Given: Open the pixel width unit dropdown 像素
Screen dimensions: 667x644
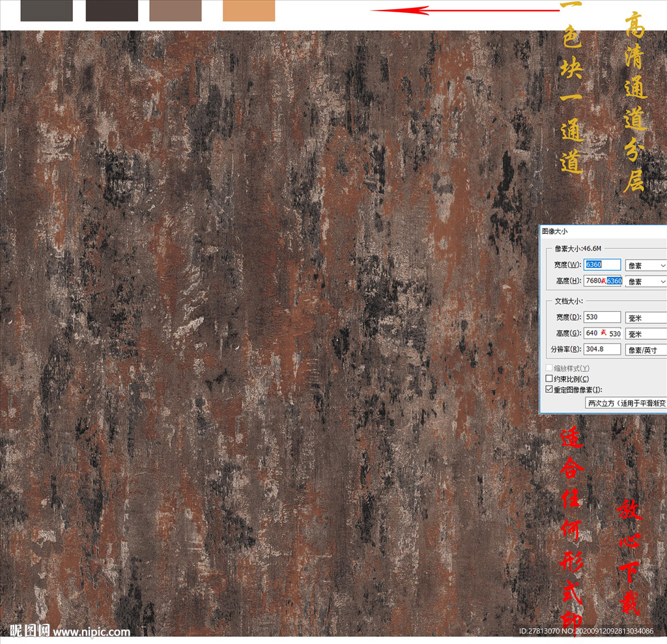Looking at the screenshot, I should coord(646,266).
